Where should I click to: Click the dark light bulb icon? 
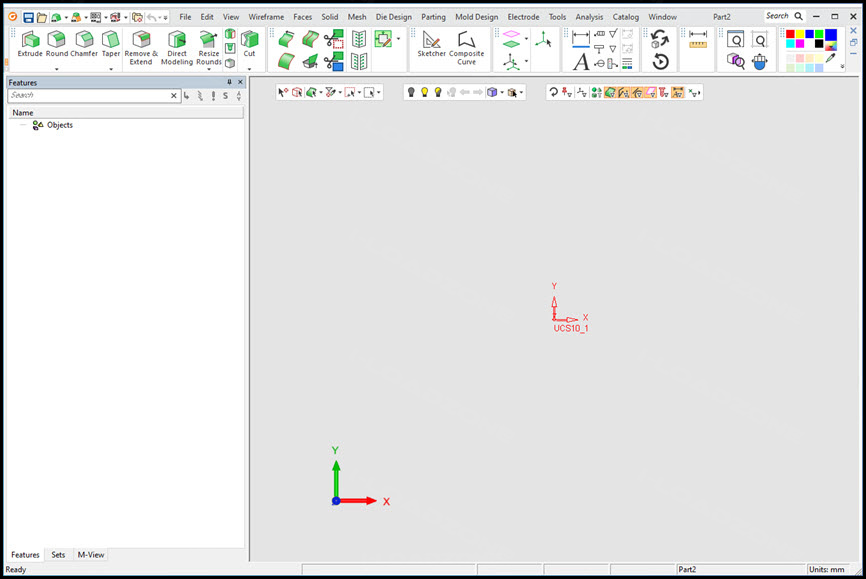point(411,92)
